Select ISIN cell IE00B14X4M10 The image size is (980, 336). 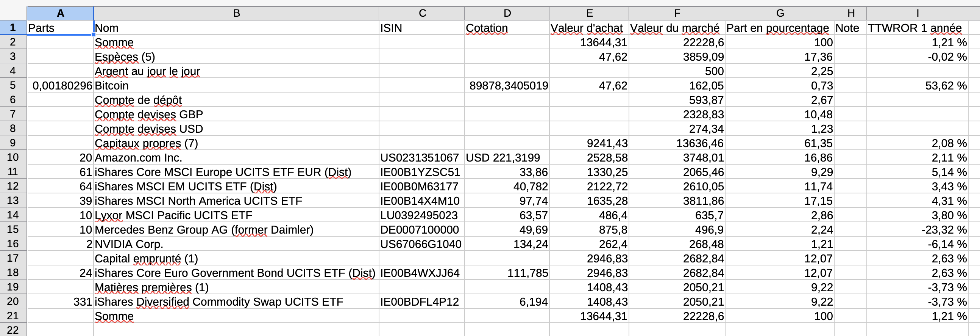[x=422, y=201]
